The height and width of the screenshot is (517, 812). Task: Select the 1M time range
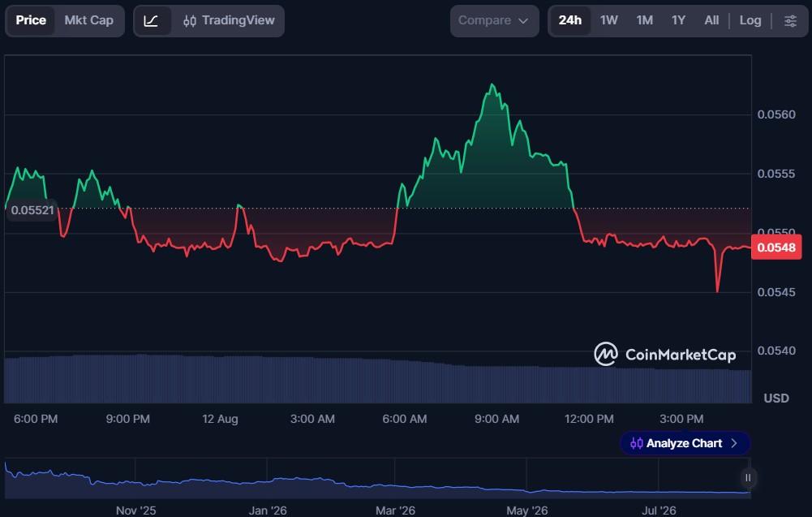tap(645, 21)
